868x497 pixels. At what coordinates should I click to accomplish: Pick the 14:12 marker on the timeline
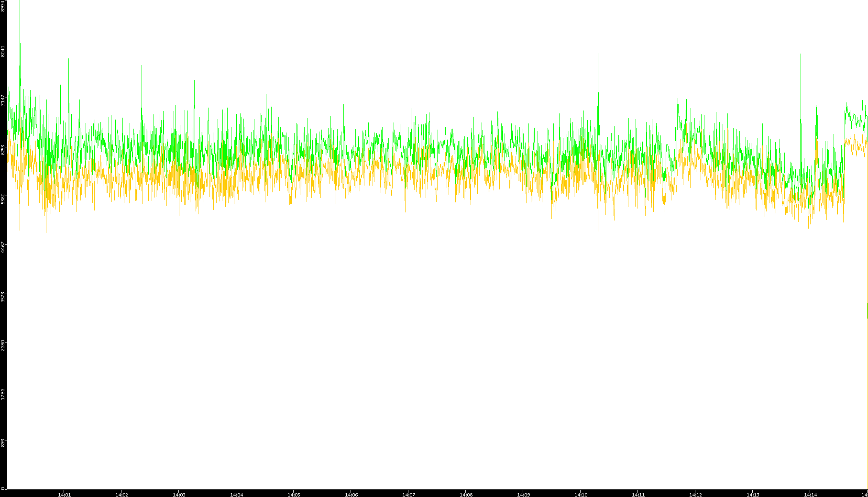(695, 495)
